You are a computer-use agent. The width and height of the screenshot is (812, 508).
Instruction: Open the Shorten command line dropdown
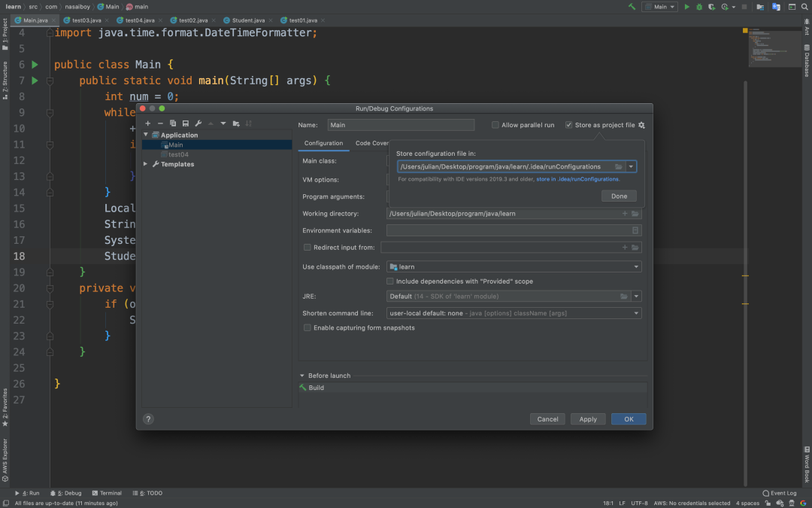tap(636, 312)
